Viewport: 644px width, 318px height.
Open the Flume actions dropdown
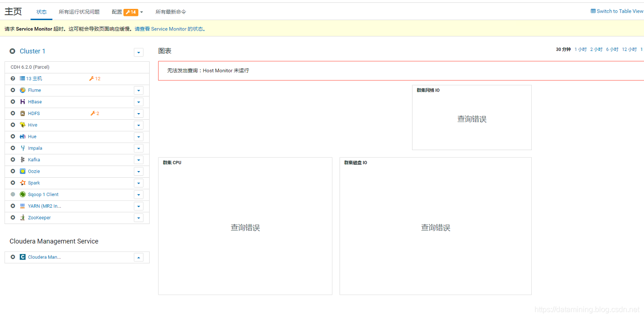[138, 90]
